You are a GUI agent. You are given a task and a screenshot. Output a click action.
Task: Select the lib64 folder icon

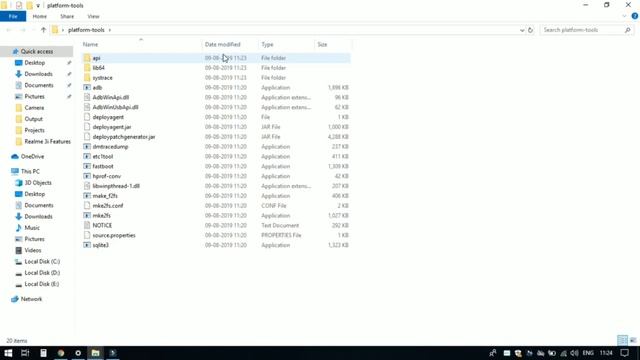(87, 68)
